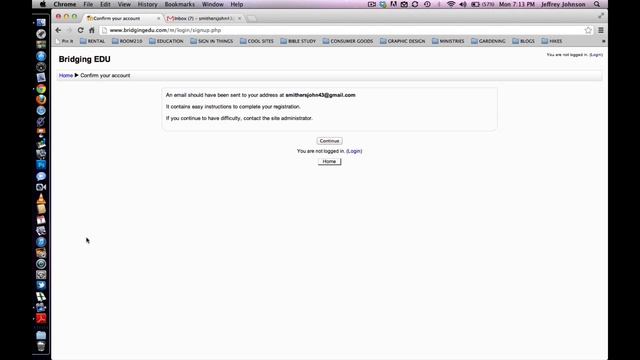
Task: Open the Time Machine menu bar icon
Action: [x=427, y=4]
